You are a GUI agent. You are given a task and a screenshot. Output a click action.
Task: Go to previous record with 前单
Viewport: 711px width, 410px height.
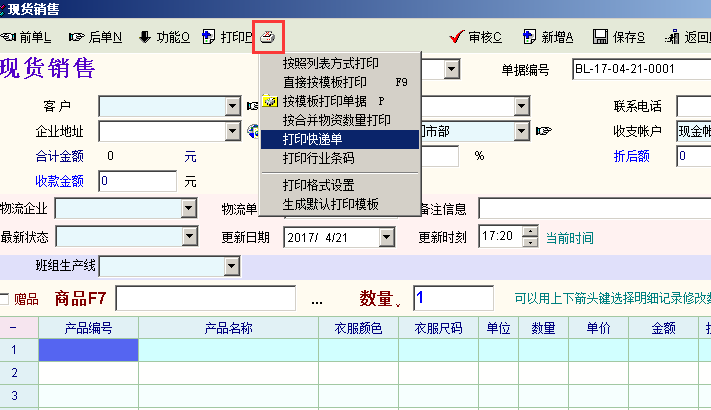pos(27,37)
